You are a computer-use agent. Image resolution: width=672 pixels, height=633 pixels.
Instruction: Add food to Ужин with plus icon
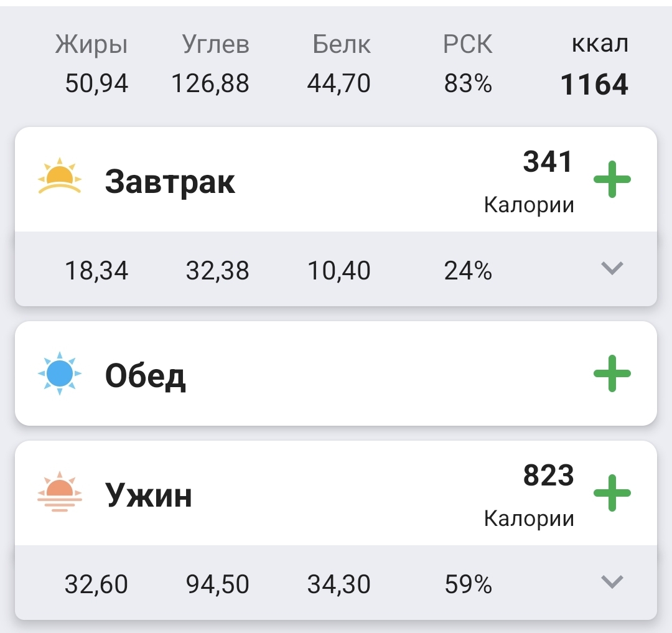click(x=612, y=493)
